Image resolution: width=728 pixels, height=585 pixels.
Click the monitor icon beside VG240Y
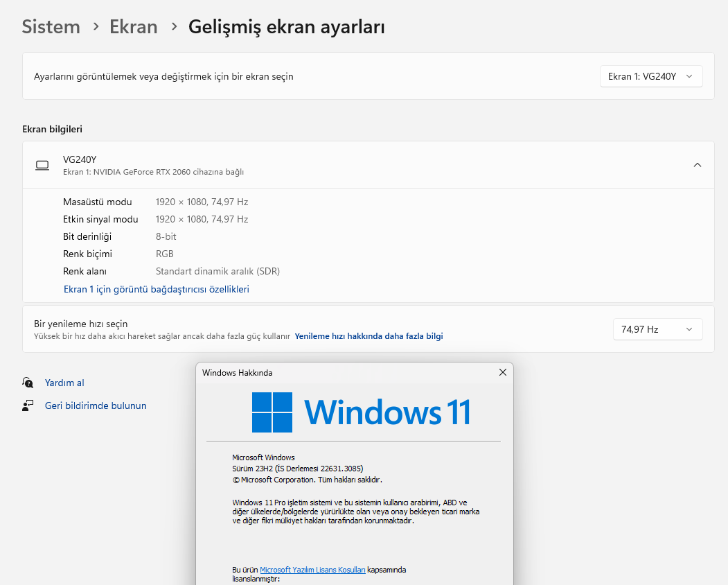tap(42, 166)
